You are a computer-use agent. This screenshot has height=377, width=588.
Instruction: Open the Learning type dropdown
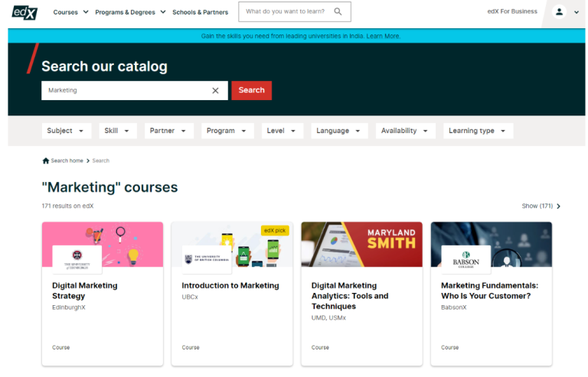(477, 131)
